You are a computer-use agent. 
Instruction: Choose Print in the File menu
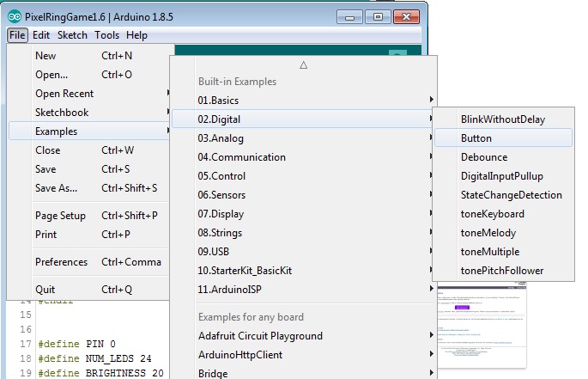(x=89, y=234)
